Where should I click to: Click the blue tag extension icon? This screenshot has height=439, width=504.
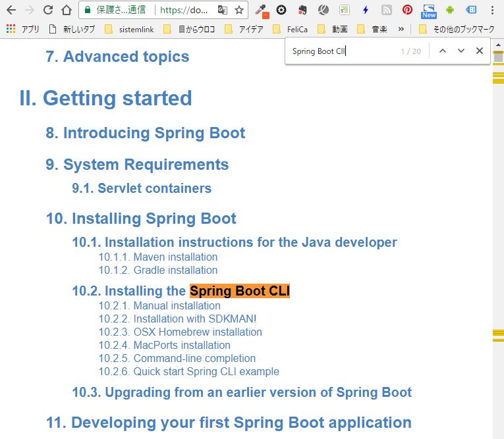click(471, 10)
